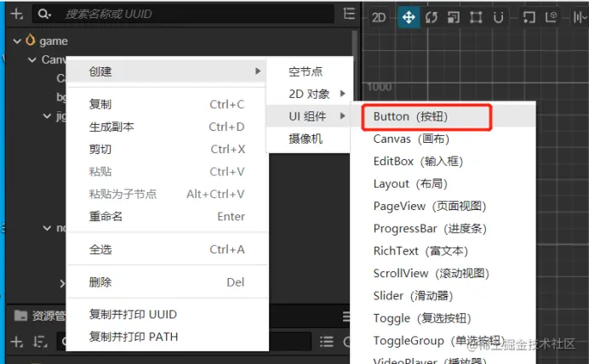Collapse the Canvas node in hierarchy
This screenshot has height=364, width=589.
(32, 60)
